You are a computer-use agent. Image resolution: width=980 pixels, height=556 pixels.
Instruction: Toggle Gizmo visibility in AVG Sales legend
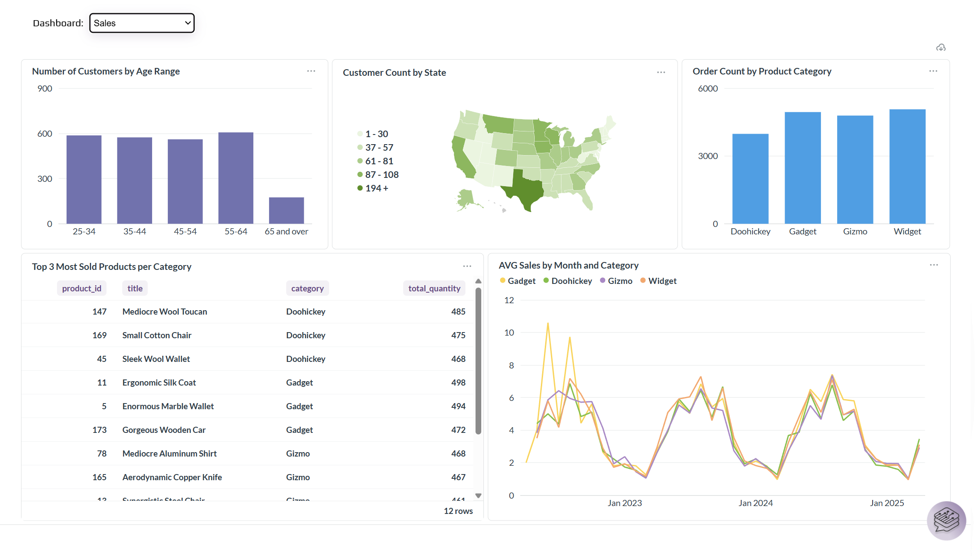point(619,281)
